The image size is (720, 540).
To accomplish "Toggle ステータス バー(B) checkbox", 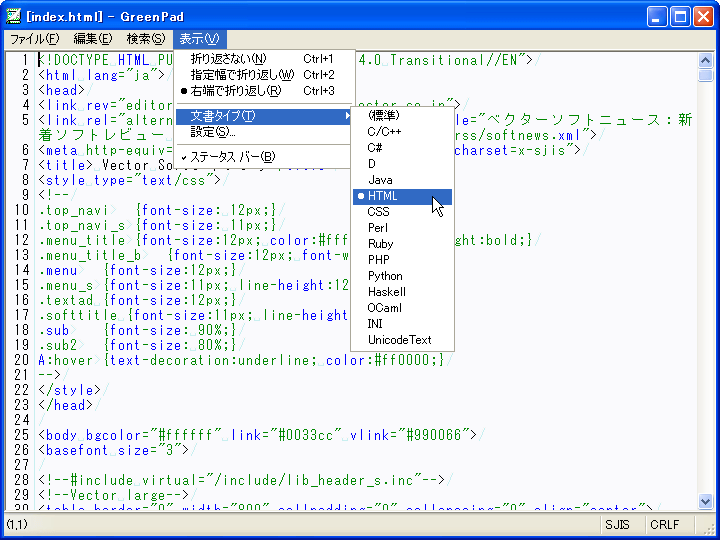I will 263,157.
